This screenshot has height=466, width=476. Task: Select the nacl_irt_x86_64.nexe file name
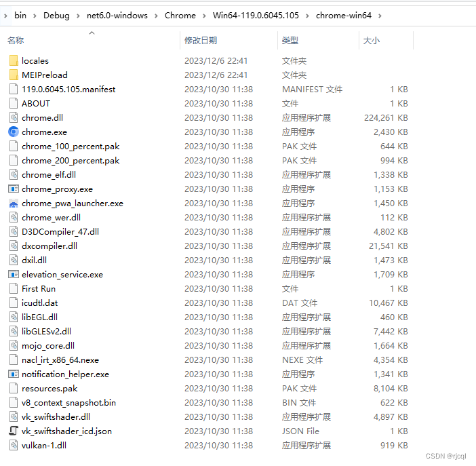click(60, 360)
